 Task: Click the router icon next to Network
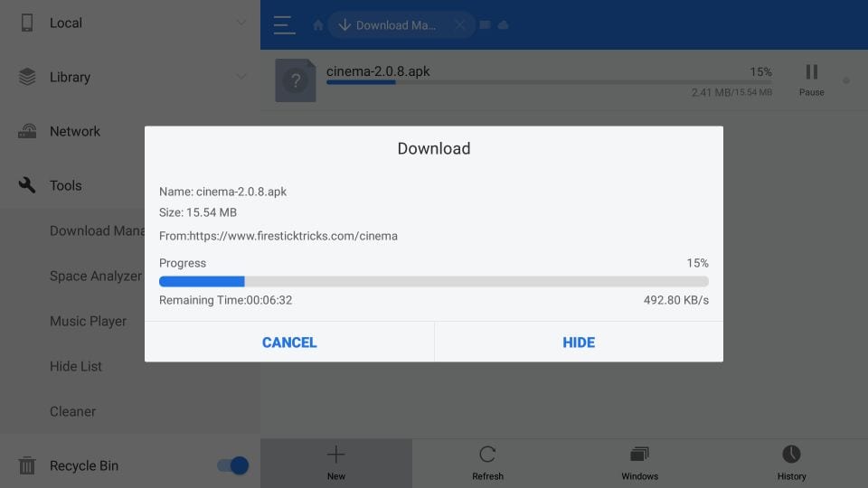(26, 131)
